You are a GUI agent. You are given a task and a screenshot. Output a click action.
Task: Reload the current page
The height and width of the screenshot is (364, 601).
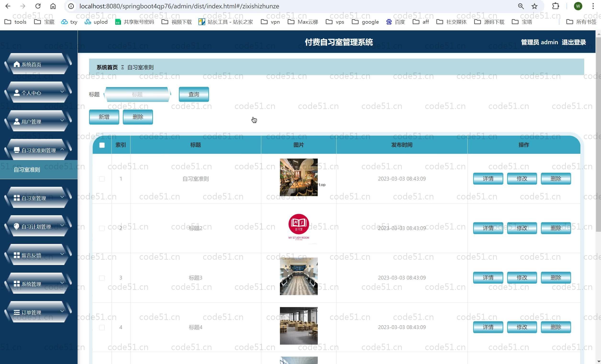[x=38, y=6]
